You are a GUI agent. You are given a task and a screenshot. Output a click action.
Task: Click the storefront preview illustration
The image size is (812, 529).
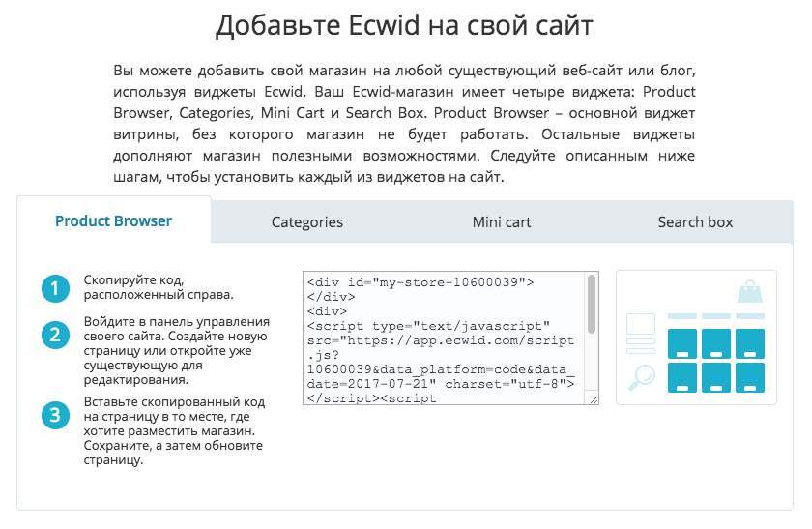pos(696,338)
